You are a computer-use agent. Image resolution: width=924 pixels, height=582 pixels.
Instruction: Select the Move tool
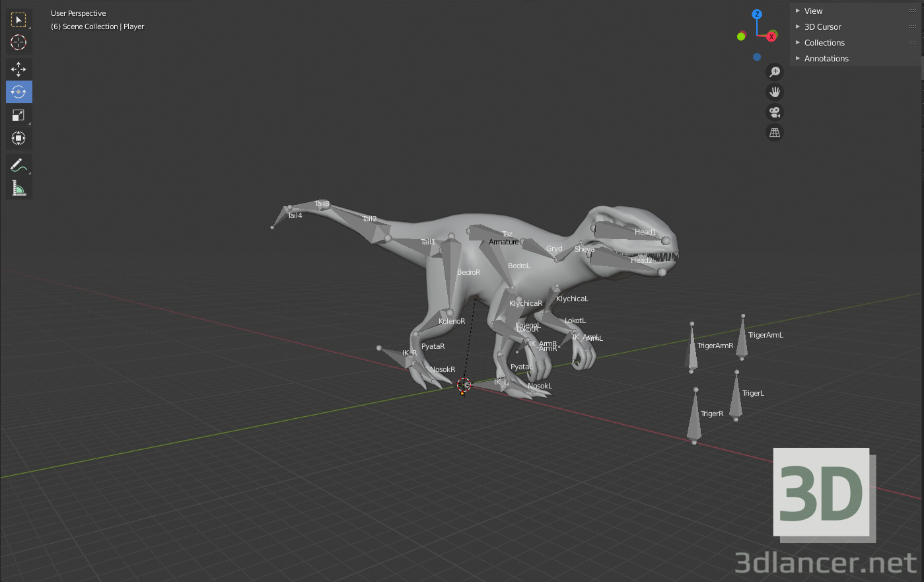pyautogui.click(x=18, y=69)
